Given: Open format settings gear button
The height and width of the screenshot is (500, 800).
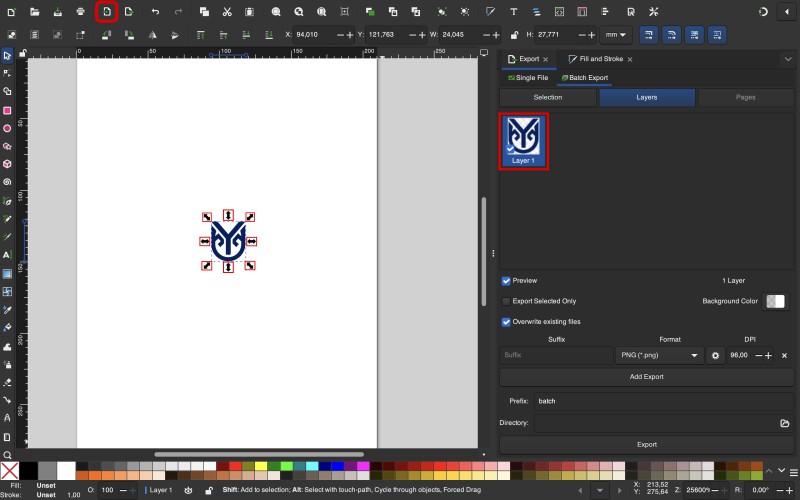Looking at the screenshot, I should tap(715, 355).
